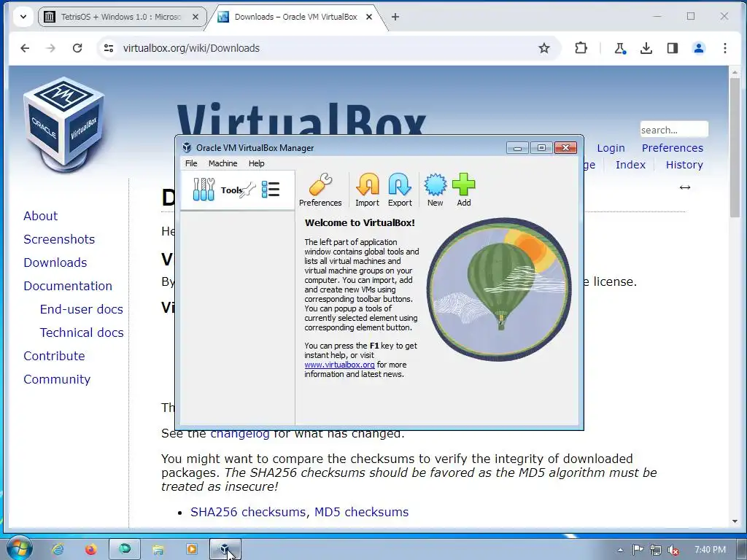
Task: Open the MD5 checksums link
Action: 361,512
